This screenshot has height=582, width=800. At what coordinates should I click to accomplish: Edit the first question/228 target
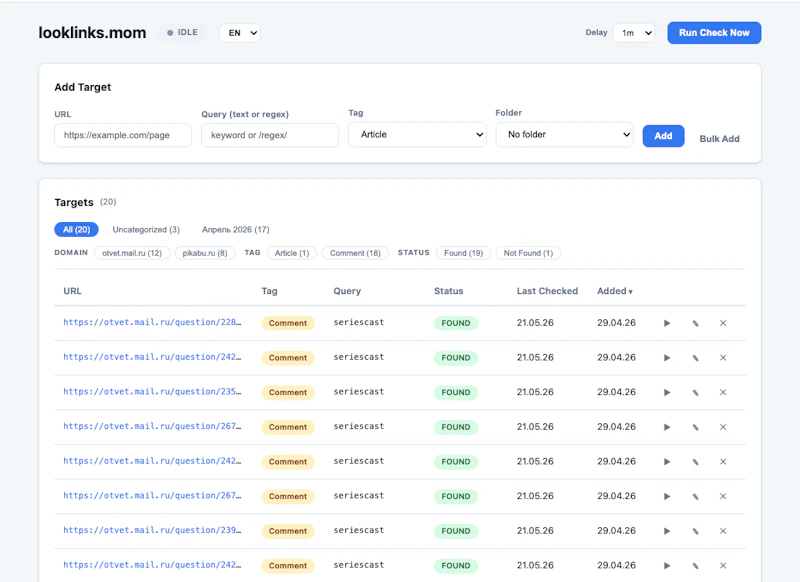695,323
